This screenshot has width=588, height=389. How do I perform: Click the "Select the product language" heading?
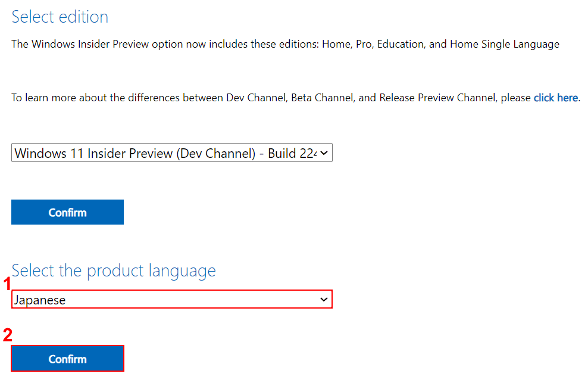pyautogui.click(x=114, y=271)
